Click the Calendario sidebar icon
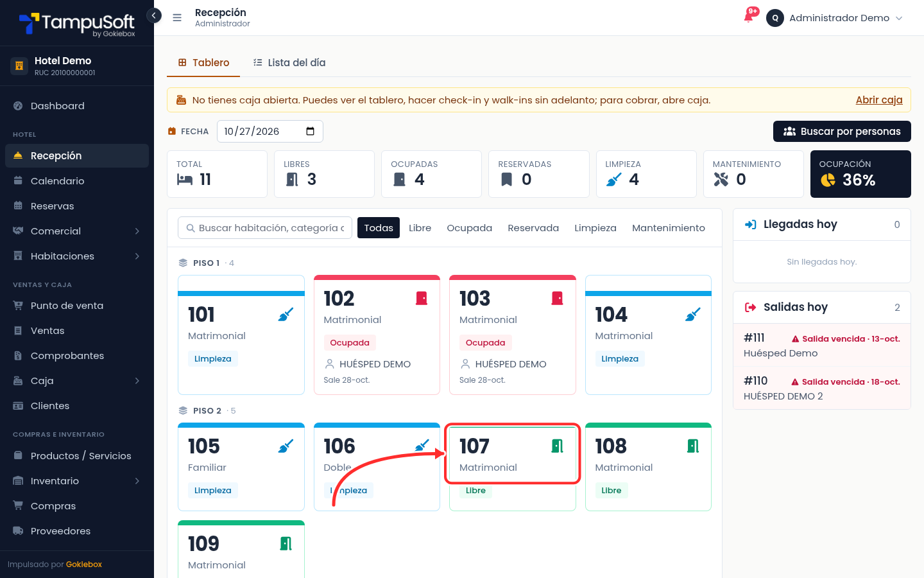Viewport: 924px width, 578px height. (x=18, y=181)
